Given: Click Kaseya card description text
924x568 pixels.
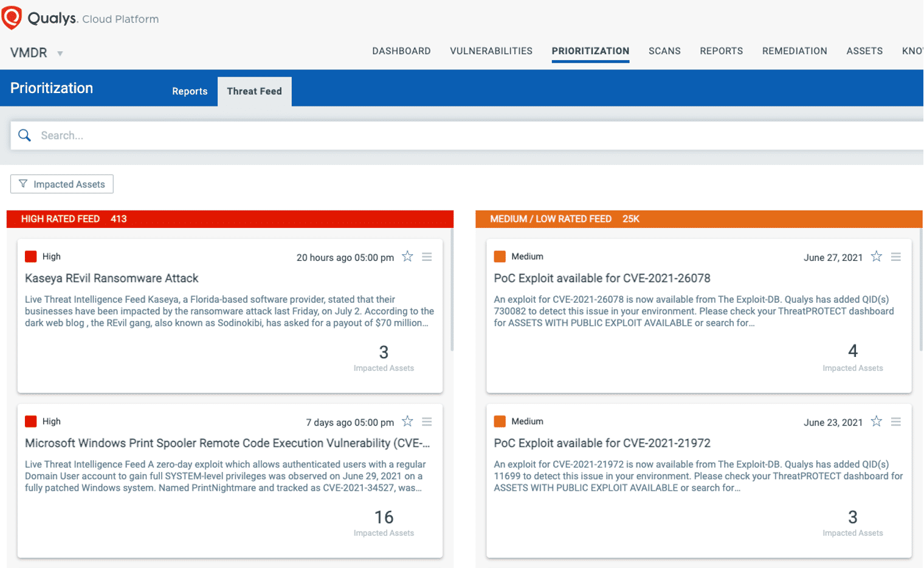Looking at the screenshot, I should click(x=229, y=311).
